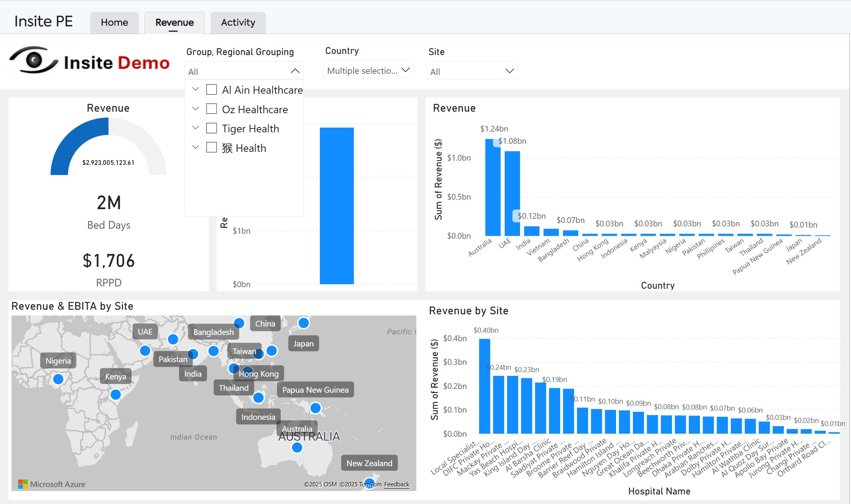Select the Australia bar in Revenue chart
This screenshot has height=504, width=851.
coord(492,187)
